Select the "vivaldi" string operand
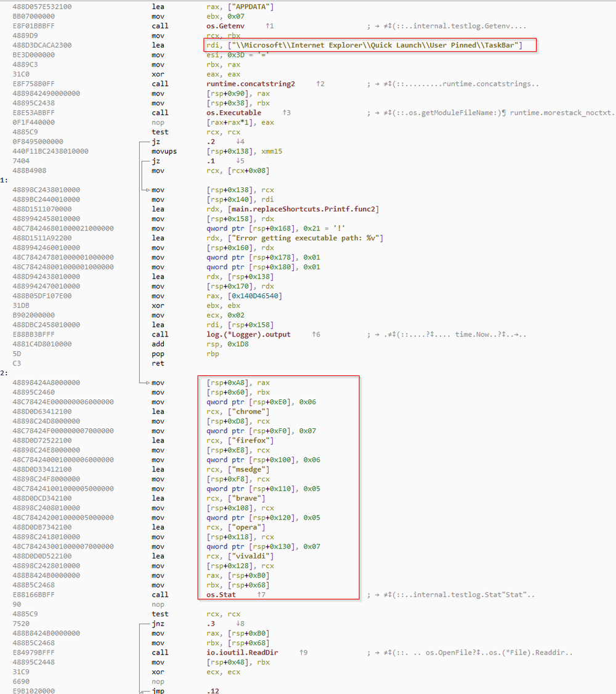Screen dimensions: 616x694 coord(250,557)
